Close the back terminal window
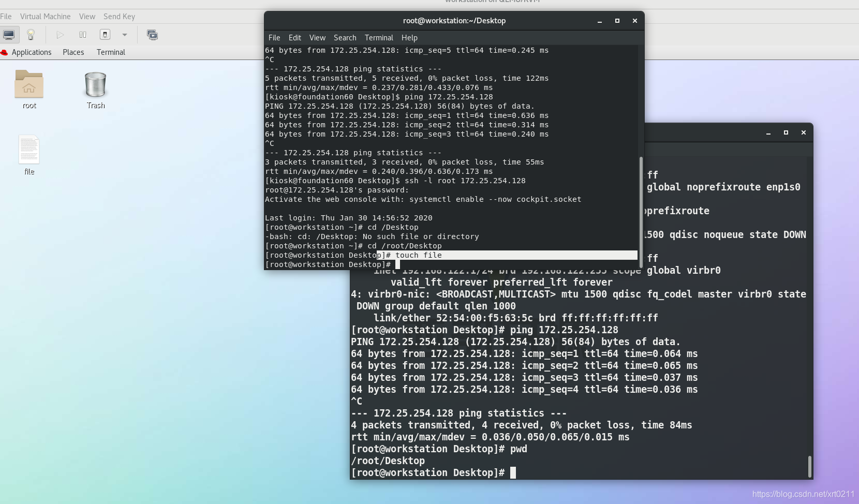Screen dimensions: 859x504 [803, 132]
